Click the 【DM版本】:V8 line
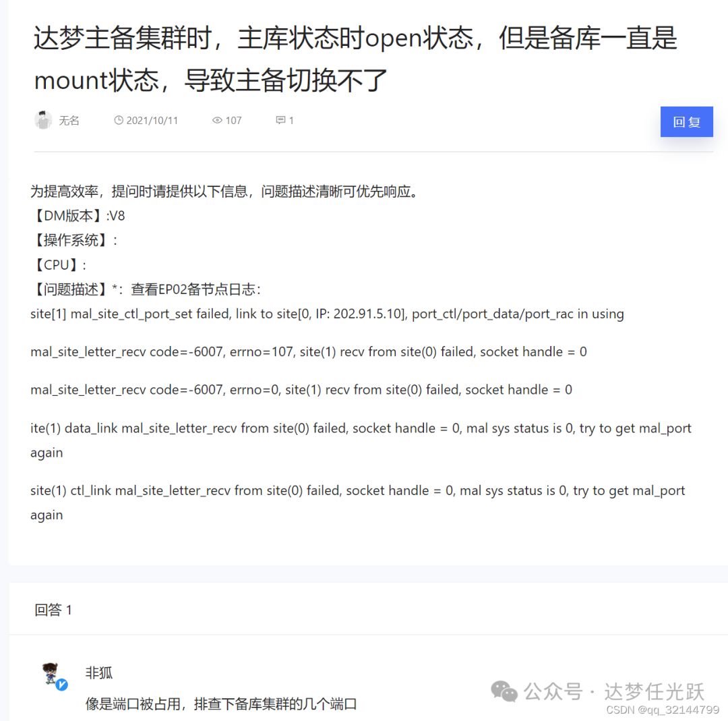This screenshot has height=721, width=728. click(78, 216)
